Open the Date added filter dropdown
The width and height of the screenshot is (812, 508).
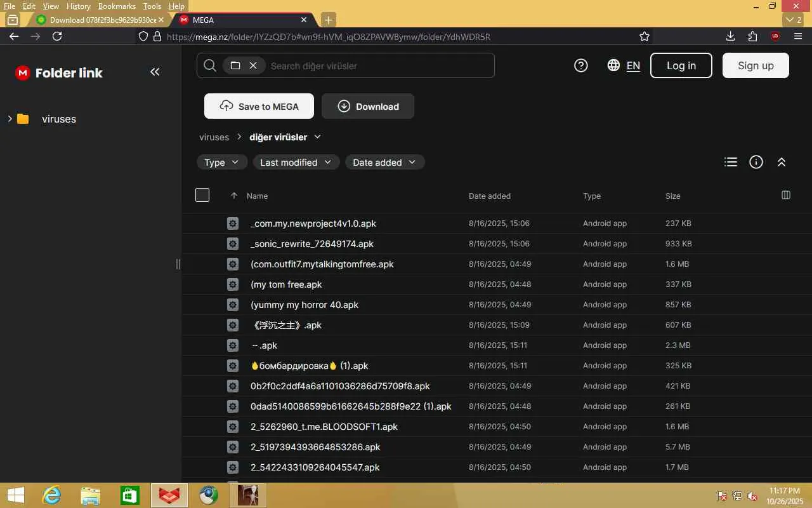coord(385,162)
